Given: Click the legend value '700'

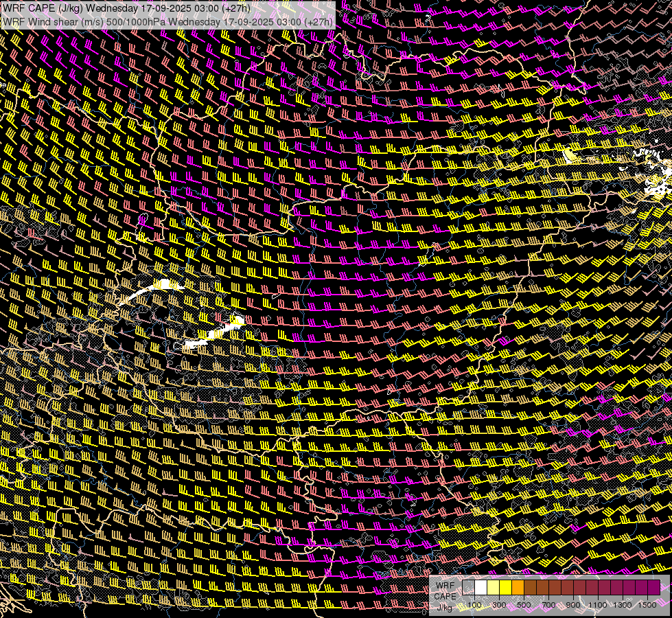Looking at the screenshot, I should click(x=548, y=605).
